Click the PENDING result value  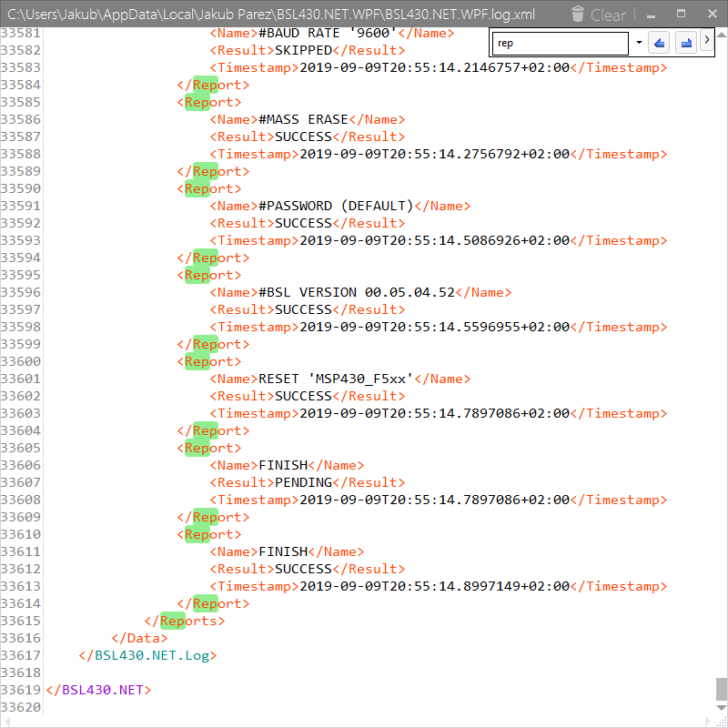[303, 482]
